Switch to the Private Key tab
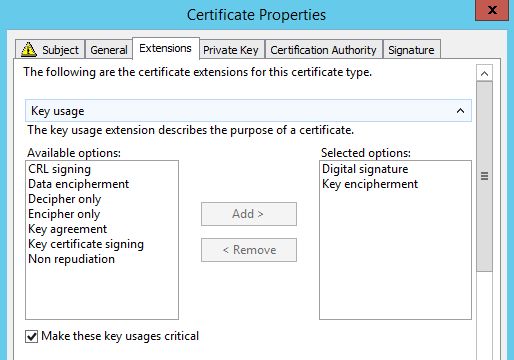The image size is (514, 360). (231, 49)
